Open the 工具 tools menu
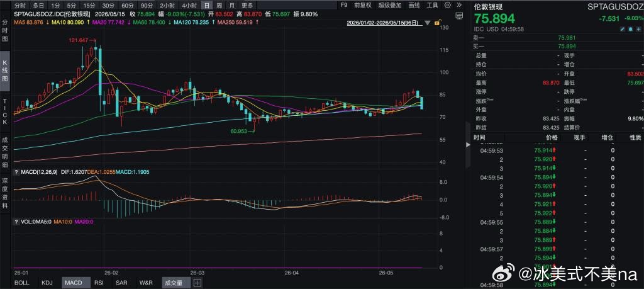The height and width of the screenshot is (289, 644). (x=432, y=5)
